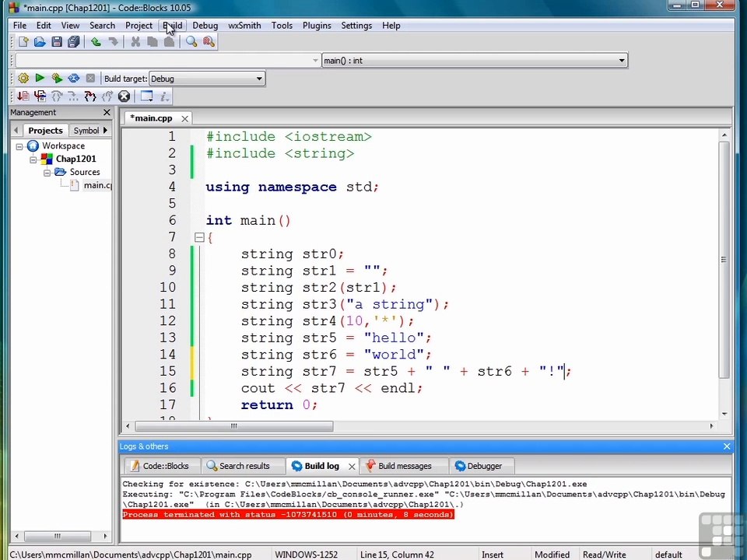Collapse the Chap1201 project node

coord(33,159)
